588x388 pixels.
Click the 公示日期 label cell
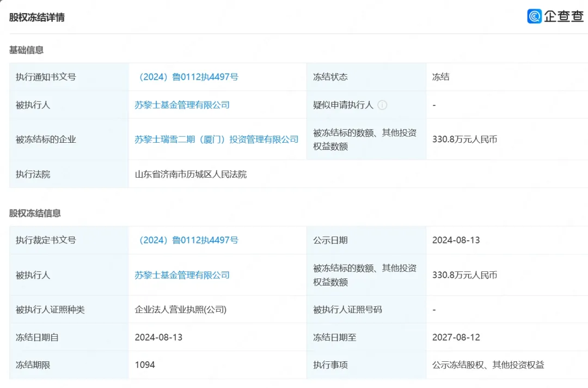coord(366,240)
